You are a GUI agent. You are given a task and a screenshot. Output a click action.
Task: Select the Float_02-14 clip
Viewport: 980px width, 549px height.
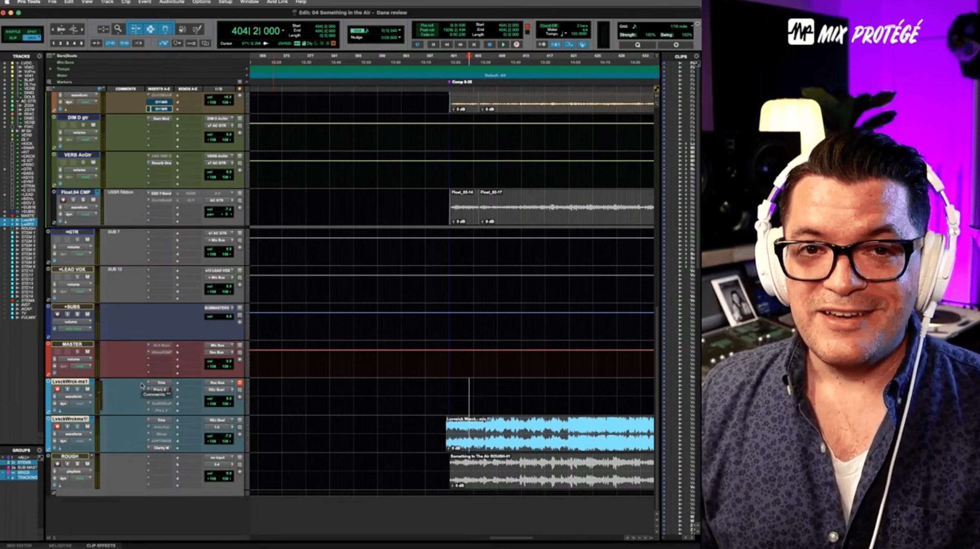tap(464, 206)
